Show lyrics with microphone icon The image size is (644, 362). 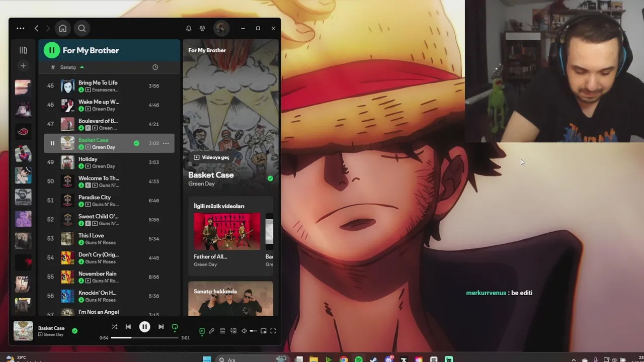[212, 331]
